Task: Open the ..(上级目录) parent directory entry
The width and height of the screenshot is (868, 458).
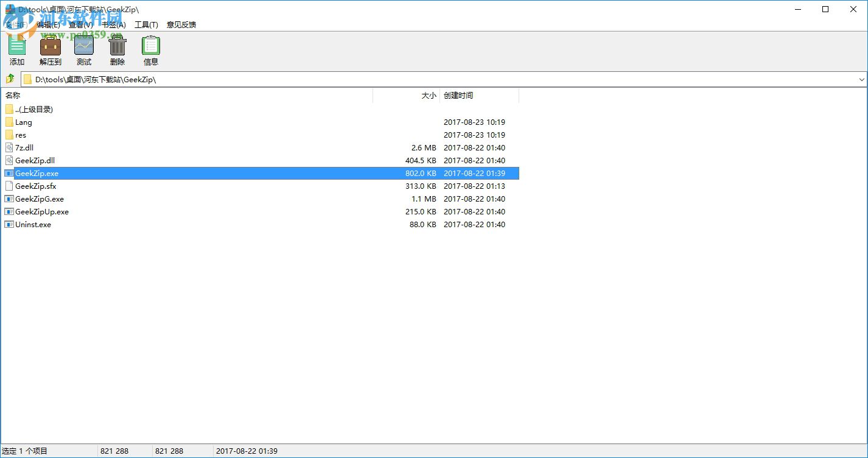Action: click(33, 109)
